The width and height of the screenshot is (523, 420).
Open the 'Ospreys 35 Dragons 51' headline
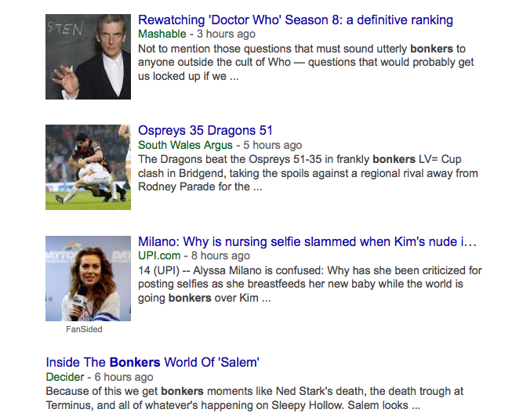pyautogui.click(x=205, y=131)
